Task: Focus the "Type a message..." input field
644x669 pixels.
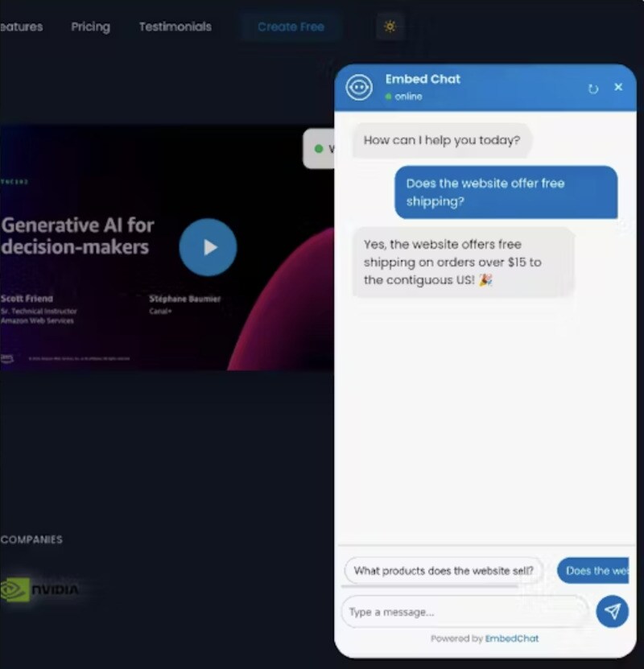Action: (464, 612)
